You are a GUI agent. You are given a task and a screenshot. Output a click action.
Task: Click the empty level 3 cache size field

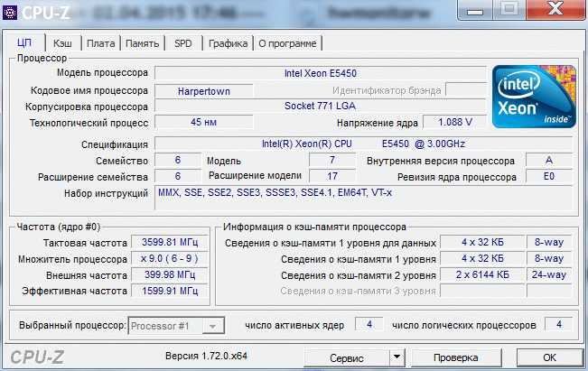482,291
